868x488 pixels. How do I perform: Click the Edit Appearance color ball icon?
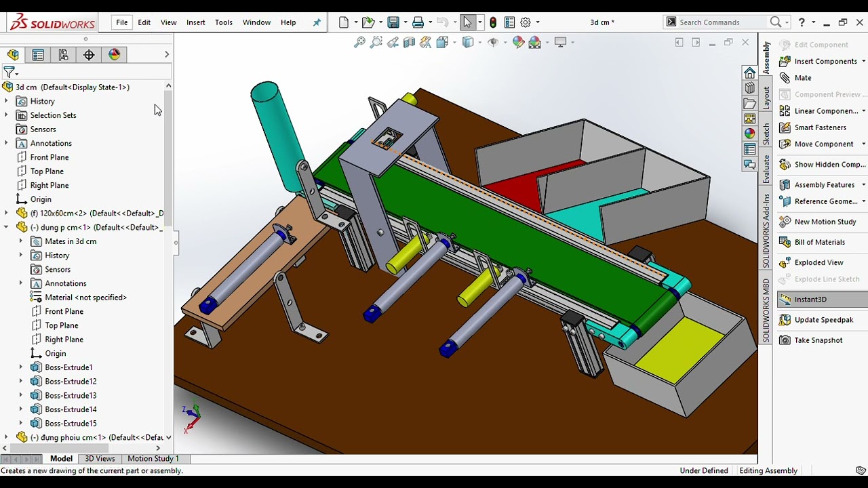tap(518, 42)
